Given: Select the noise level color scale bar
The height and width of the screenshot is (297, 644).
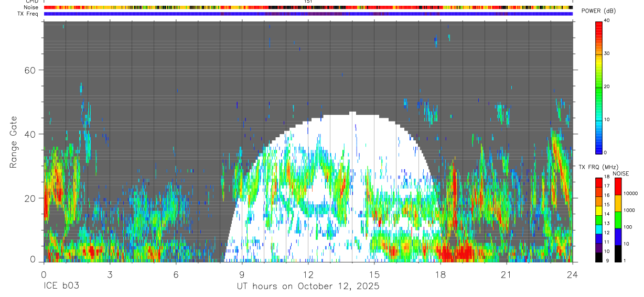Looking at the screenshot, I should click(618, 220).
